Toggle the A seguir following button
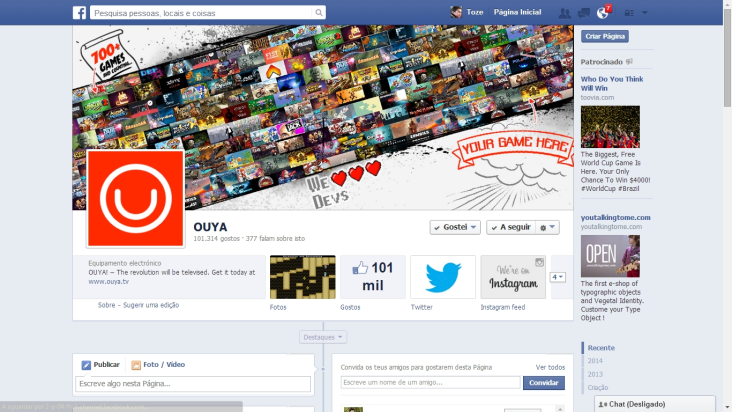Screen dimensions: 732x412 pyautogui.click(x=511, y=227)
